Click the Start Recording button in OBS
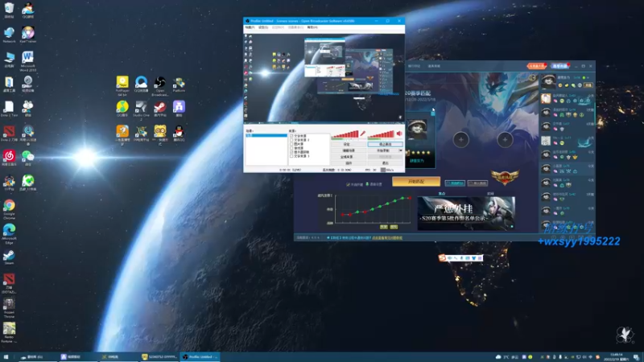This screenshot has height=362, width=644. pos(383,150)
